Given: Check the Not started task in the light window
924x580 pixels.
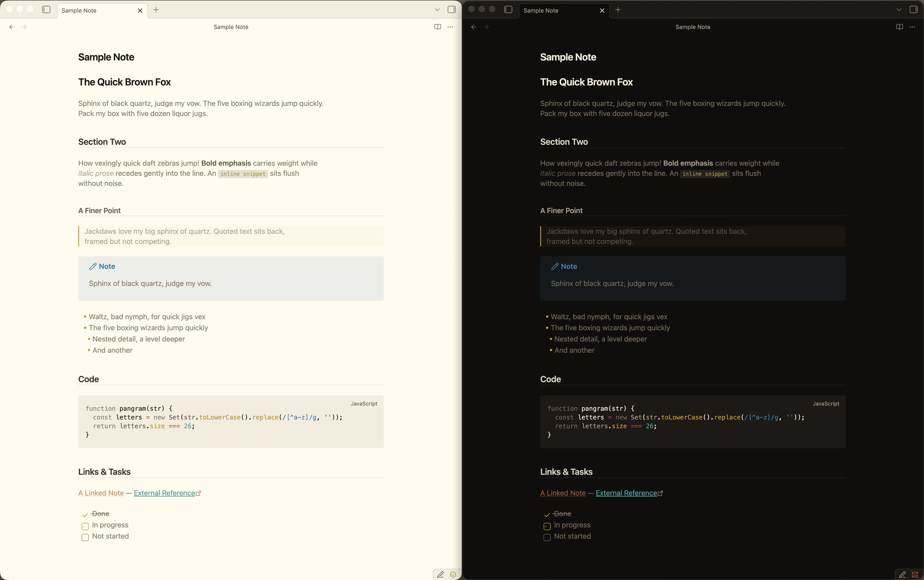Looking at the screenshot, I should pos(85,537).
